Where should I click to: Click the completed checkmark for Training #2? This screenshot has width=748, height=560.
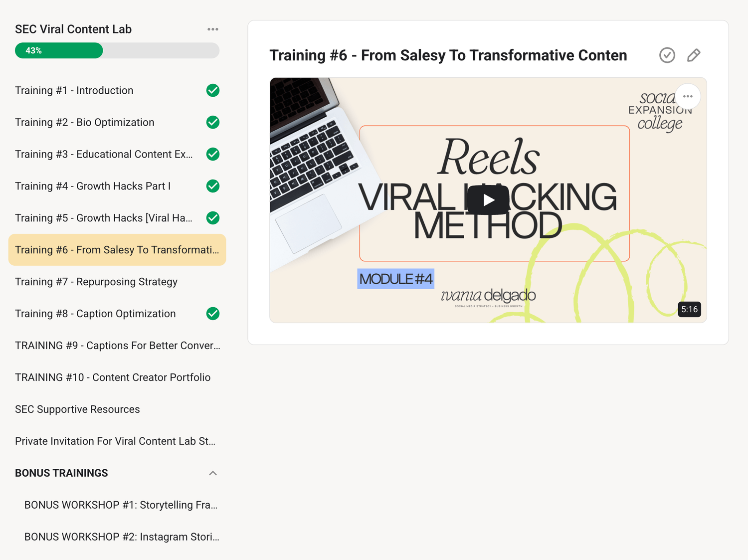tap(213, 122)
